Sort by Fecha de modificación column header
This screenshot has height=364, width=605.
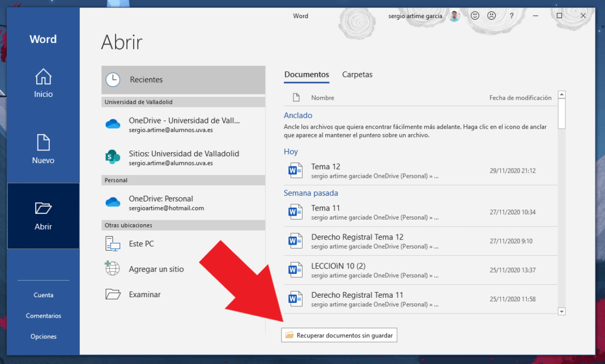point(520,98)
